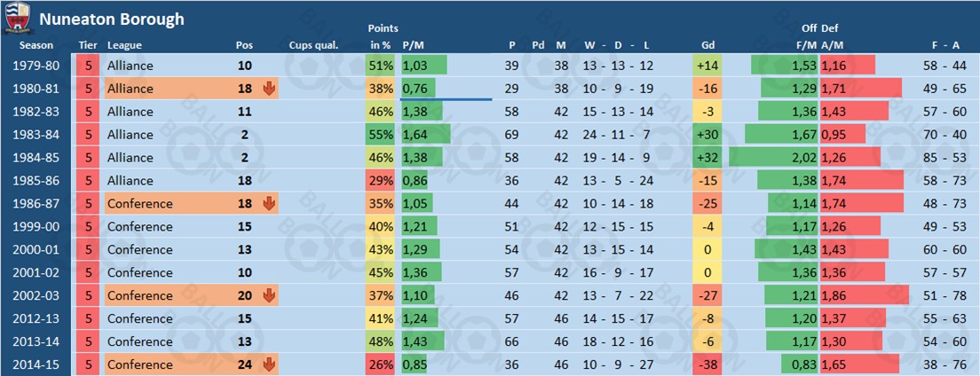Click the Pos column header
Screen dimensions: 980x376
pyautogui.click(x=244, y=45)
